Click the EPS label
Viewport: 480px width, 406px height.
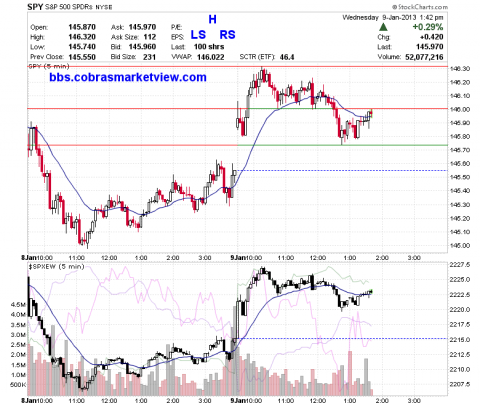pos(177,37)
